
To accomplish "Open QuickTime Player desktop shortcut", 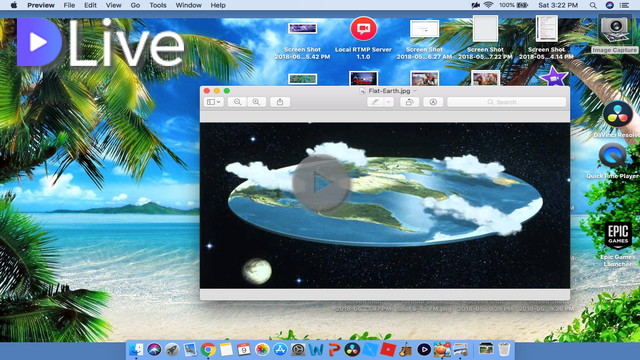I will (x=613, y=156).
